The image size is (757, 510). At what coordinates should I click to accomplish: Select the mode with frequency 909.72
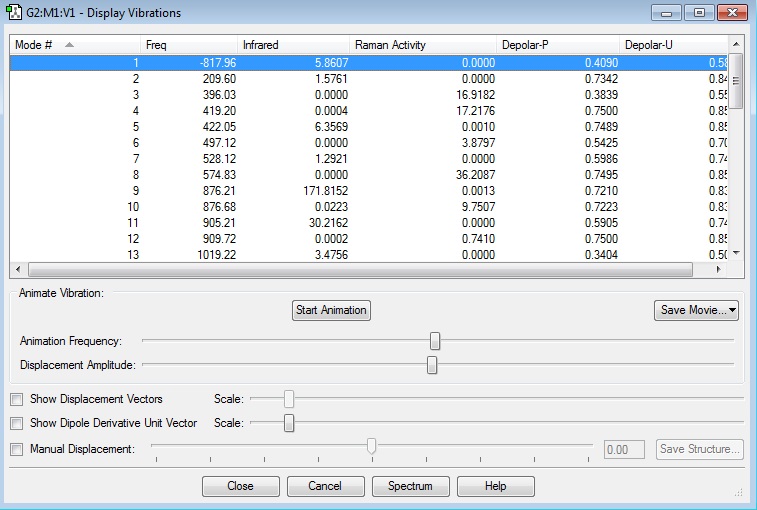click(x=369, y=239)
